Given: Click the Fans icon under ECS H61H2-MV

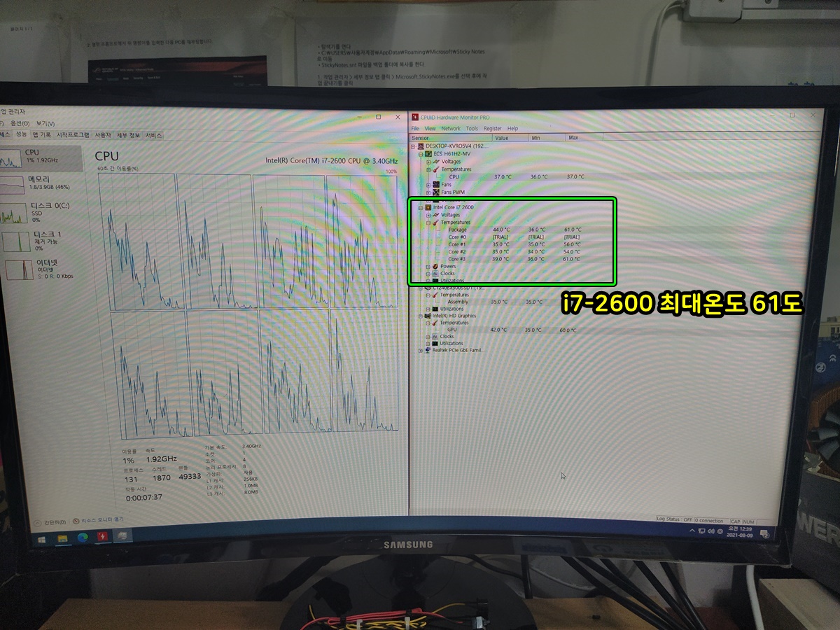Looking at the screenshot, I should [435, 185].
